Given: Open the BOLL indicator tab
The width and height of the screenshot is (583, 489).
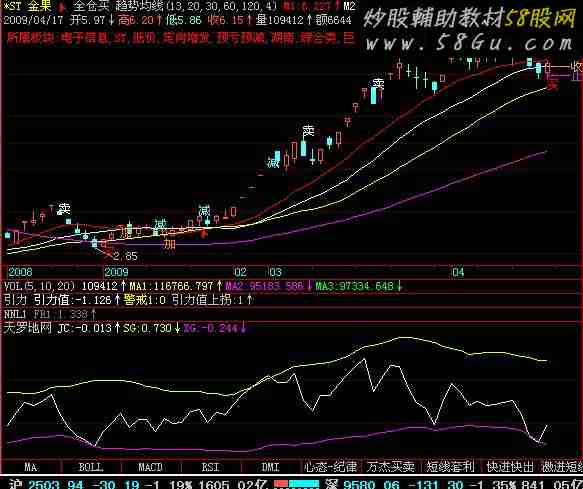Looking at the screenshot, I should 91,467.
